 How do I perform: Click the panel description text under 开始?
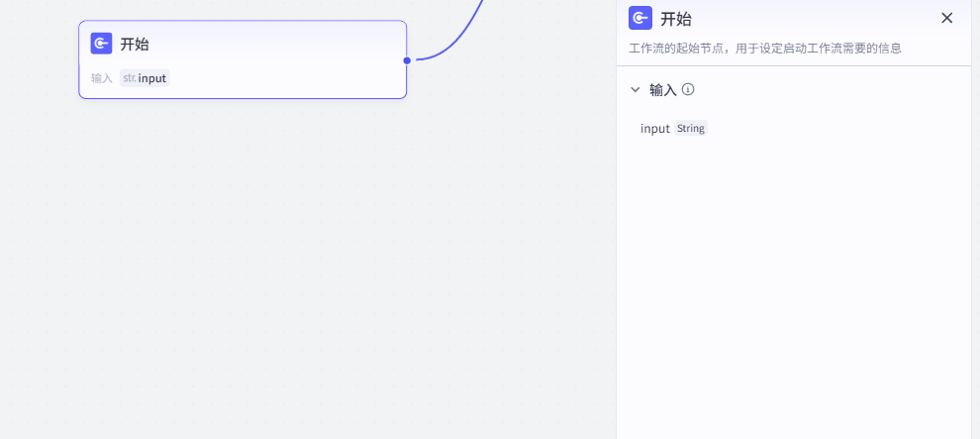coord(764,48)
